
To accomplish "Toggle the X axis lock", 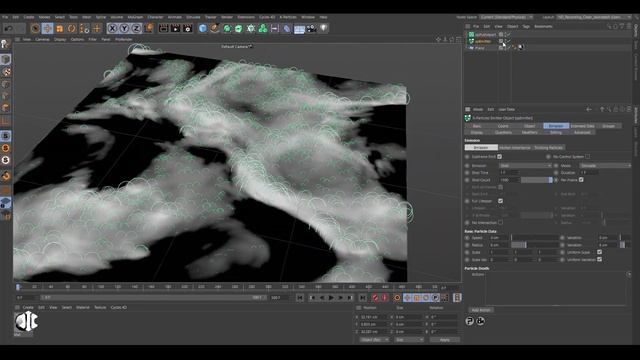I will coord(112,28).
